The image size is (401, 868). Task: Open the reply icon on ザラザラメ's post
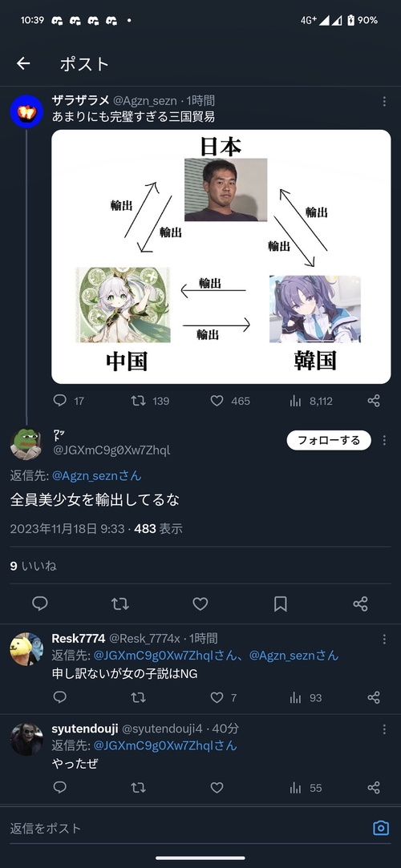pyautogui.click(x=60, y=401)
